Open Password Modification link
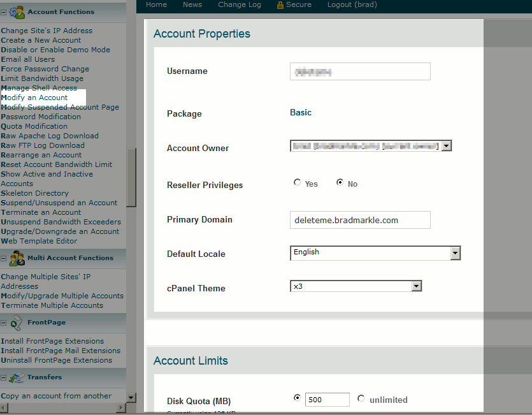Viewport: 532px width, 415px height. point(41,117)
